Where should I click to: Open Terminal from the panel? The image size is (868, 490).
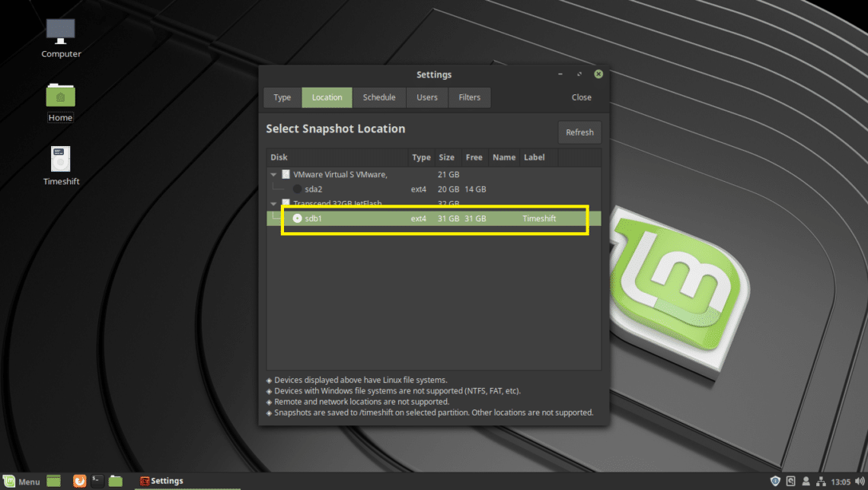coord(97,481)
